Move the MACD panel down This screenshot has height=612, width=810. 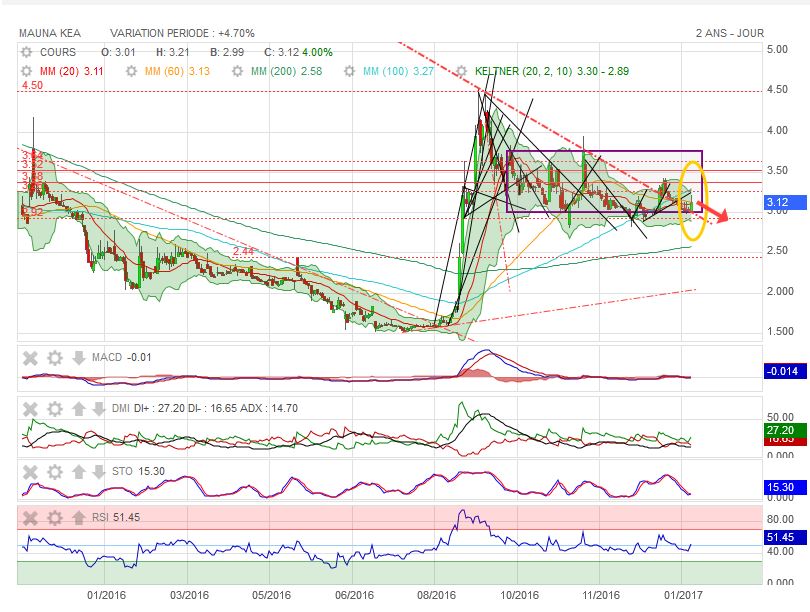point(78,358)
